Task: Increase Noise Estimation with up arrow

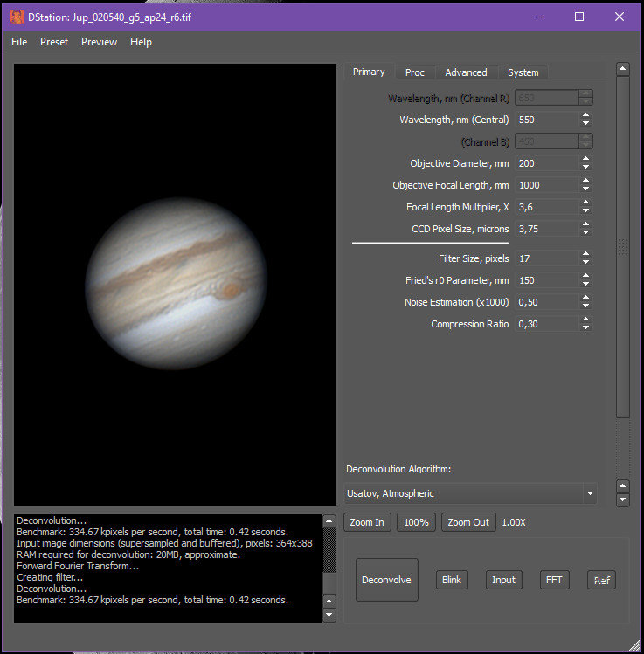Action: click(586, 298)
